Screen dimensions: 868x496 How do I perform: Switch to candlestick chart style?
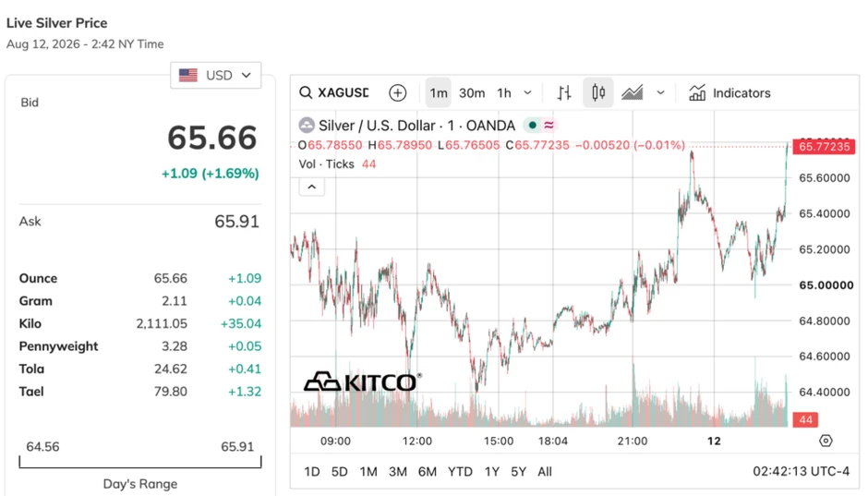[597, 92]
